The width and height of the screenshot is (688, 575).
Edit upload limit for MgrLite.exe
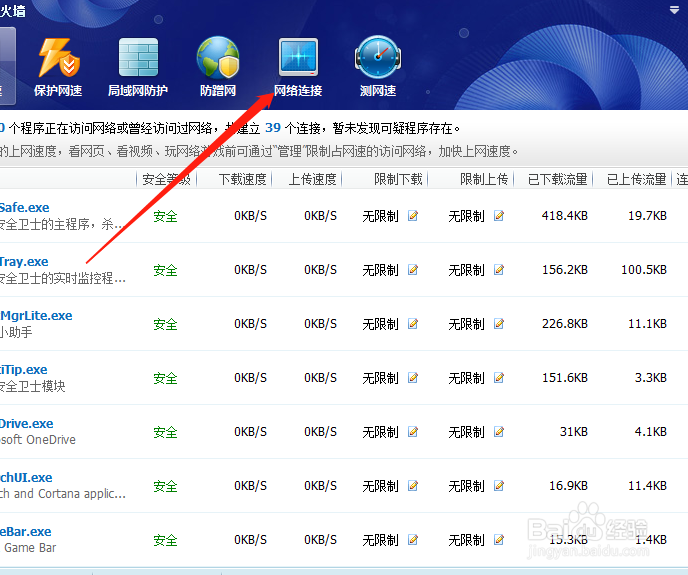499,323
